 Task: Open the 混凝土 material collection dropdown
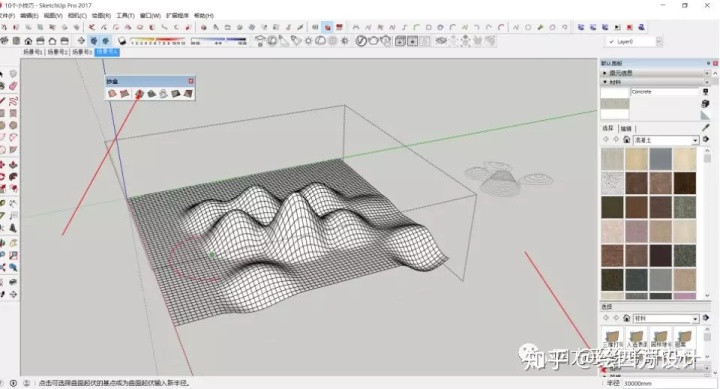(x=695, y=140)
